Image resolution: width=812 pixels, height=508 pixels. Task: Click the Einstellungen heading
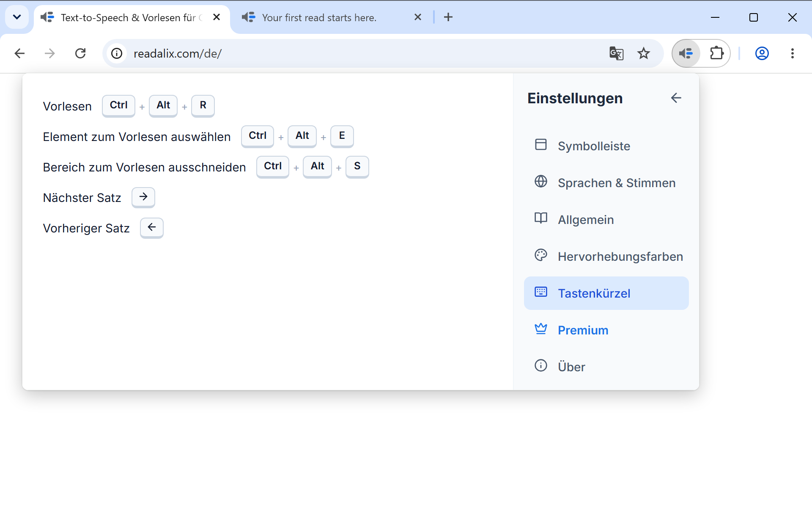coord(575,98)
